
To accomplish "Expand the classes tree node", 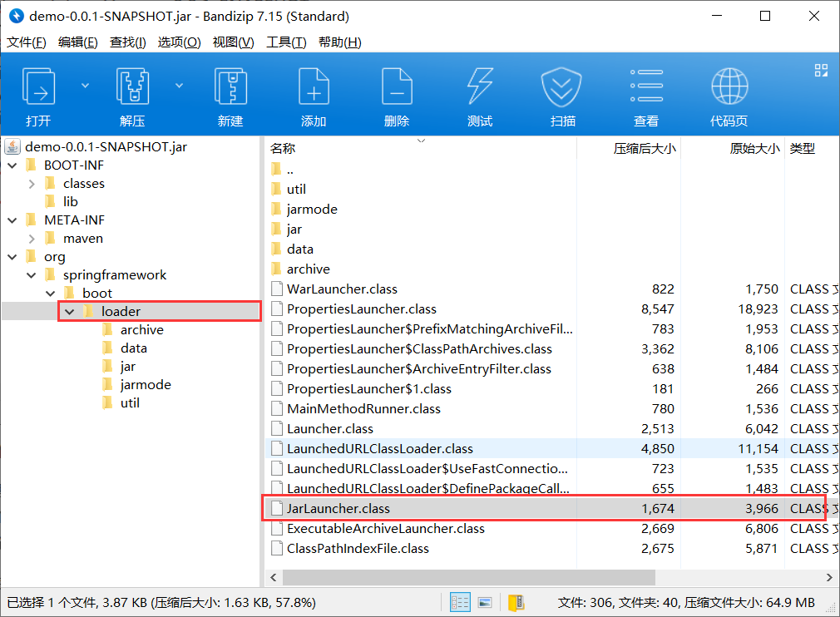I will coord(32,184).
